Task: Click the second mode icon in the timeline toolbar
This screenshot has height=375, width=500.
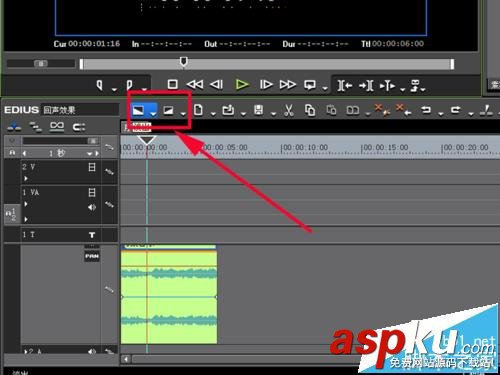Action: coord(168,110)
